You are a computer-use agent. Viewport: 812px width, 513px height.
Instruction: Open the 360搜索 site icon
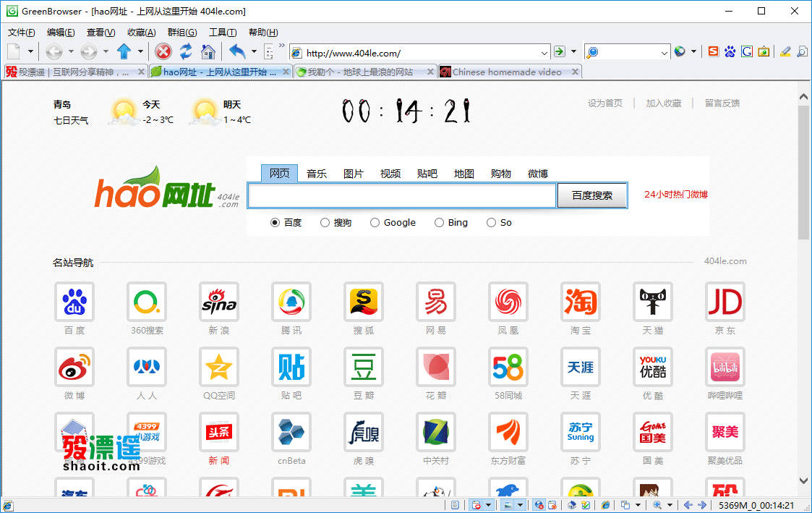pyautogui.click(x=147, y=302)
